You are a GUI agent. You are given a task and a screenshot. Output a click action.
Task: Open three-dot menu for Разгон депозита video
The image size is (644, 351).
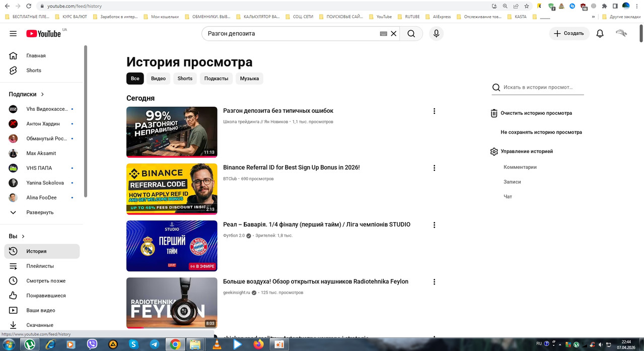[434, 111]
